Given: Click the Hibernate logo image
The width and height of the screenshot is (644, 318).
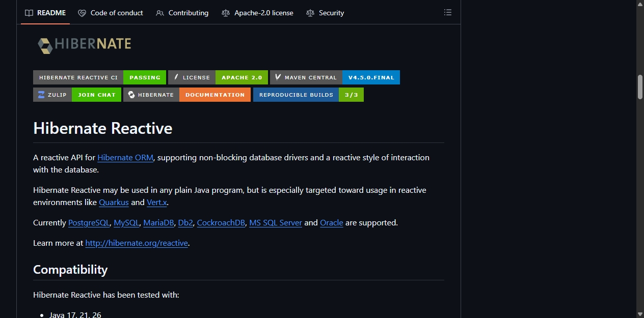Looking at the screenshot, I should 85,45.
